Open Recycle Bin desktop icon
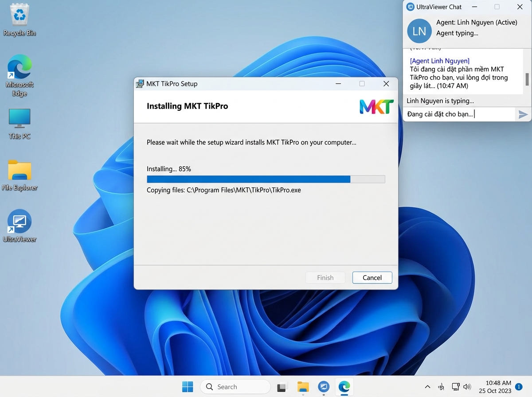 (20, 20)
